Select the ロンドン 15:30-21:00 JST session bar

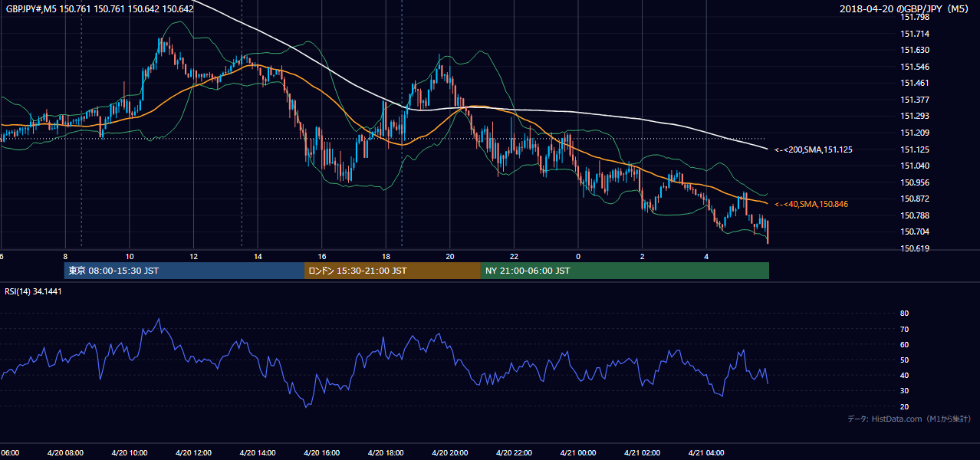coord(393,271)
